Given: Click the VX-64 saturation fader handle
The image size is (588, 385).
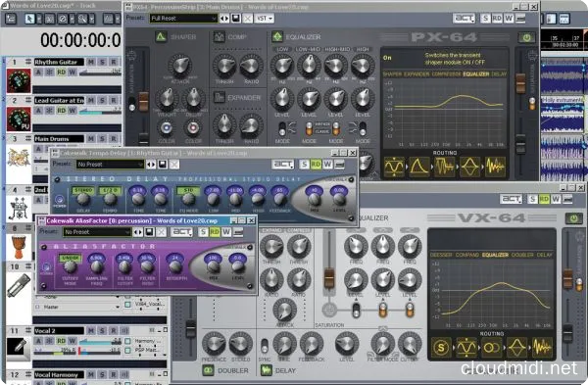Looking at the screenshot, I should click(329, 278).
